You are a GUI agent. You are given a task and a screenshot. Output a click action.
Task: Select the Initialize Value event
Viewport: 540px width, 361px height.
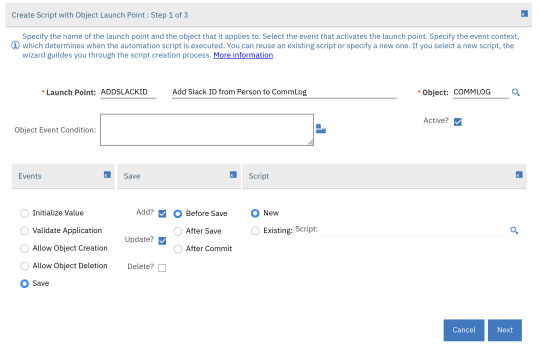[24, 213]
